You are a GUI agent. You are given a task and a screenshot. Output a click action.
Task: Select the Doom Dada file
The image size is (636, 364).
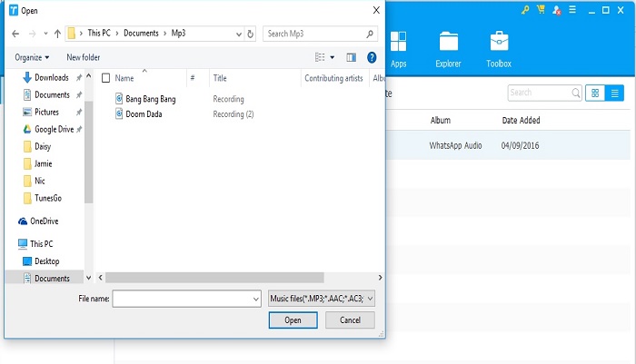[143, 114]
